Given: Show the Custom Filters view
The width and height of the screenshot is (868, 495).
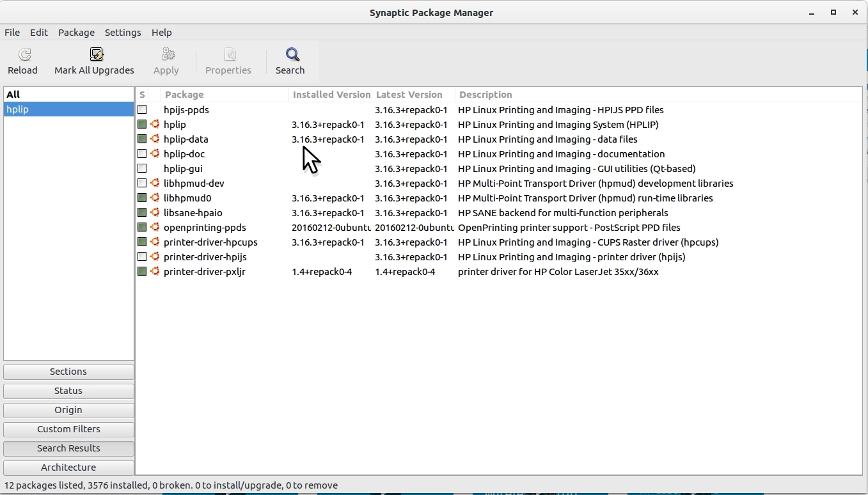Looking at the screenshot, I should pyautogui.click(x=68, y=429).
